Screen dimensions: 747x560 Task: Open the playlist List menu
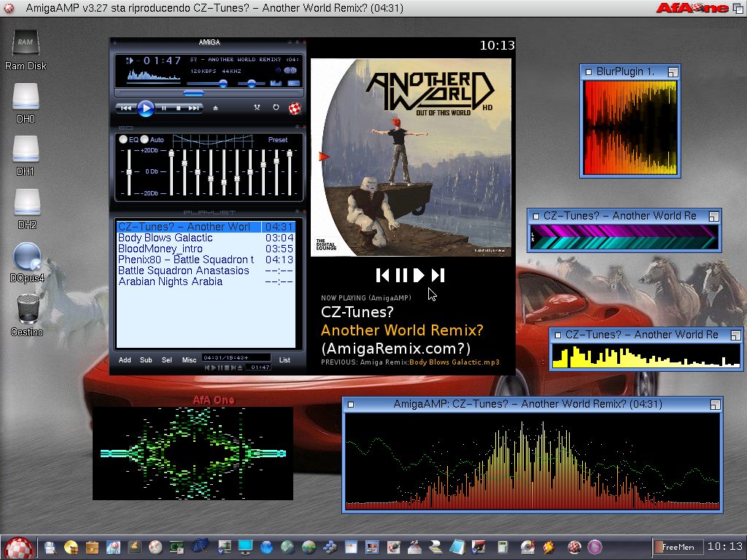tap(285, 360)
